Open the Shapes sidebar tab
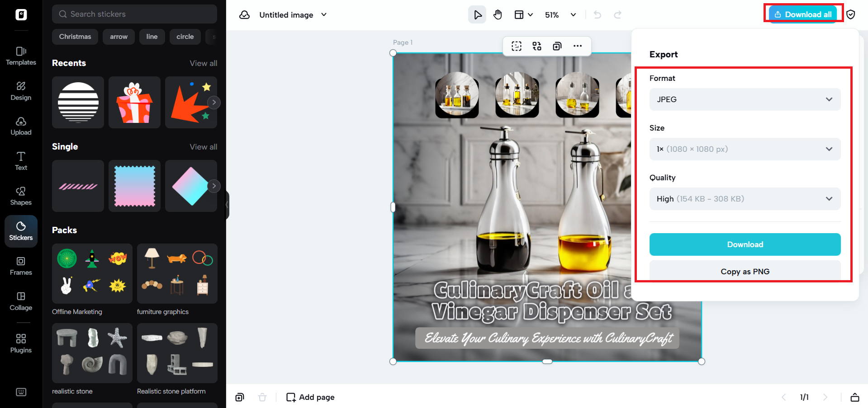The image size is (868, 408). point(21,196)
